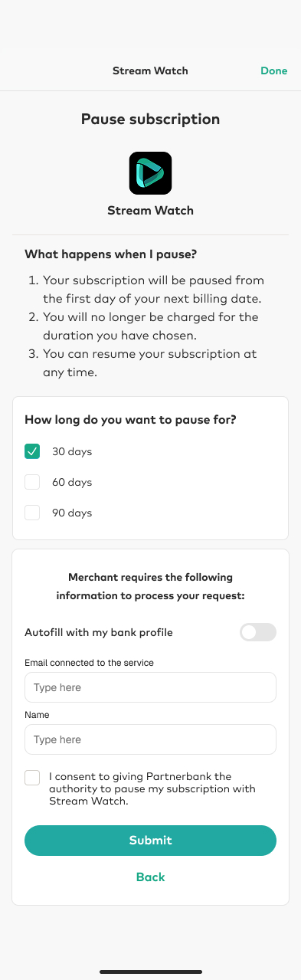Select the "30 days" label text

[x=72, y=451]
